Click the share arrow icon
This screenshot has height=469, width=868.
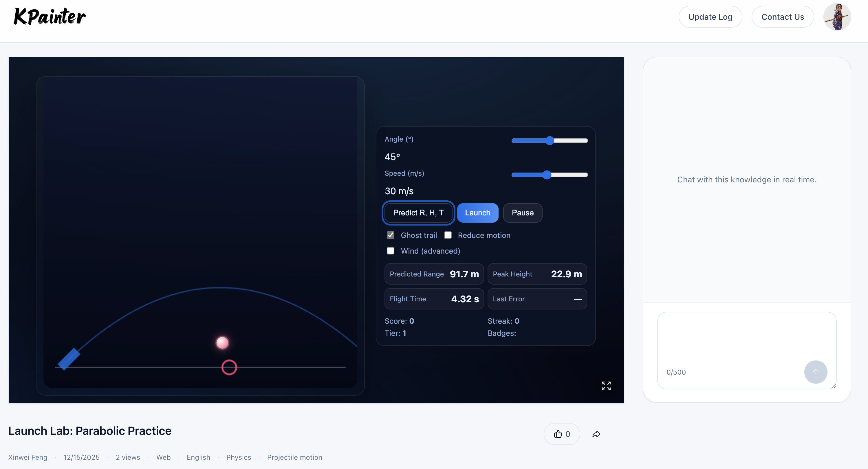[596, 434]
